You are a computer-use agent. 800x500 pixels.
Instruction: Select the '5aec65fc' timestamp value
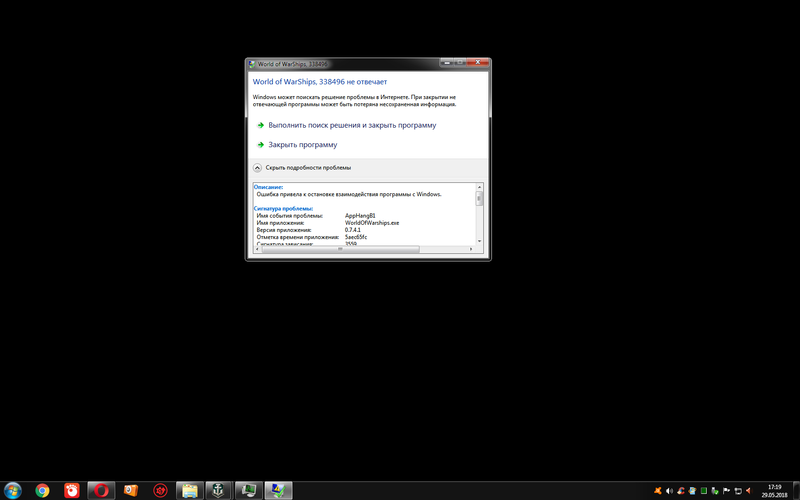click(356, 237)
